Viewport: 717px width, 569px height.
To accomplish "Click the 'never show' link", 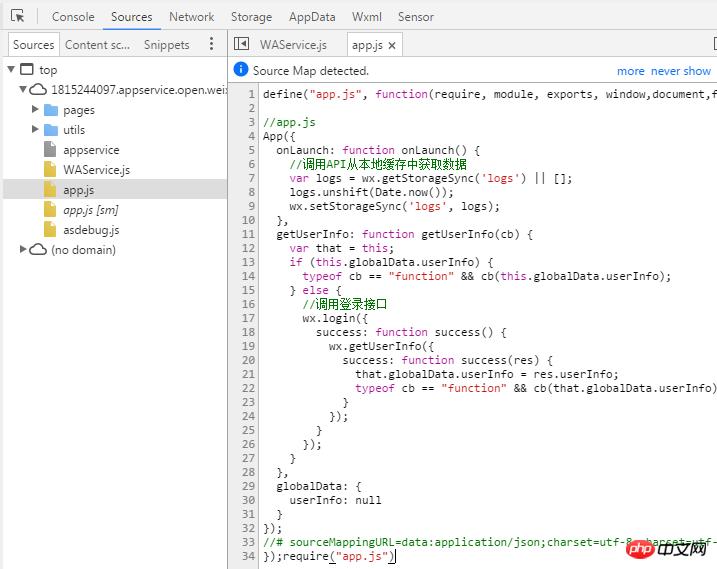I will pyautogui.click(x=681, y=71).
